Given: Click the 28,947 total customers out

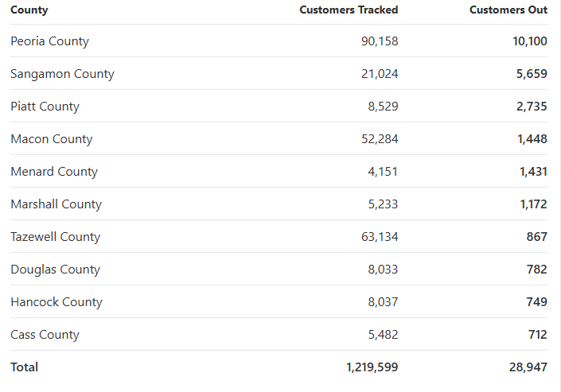Looking at the screenshot, I should tap(528, 367).
